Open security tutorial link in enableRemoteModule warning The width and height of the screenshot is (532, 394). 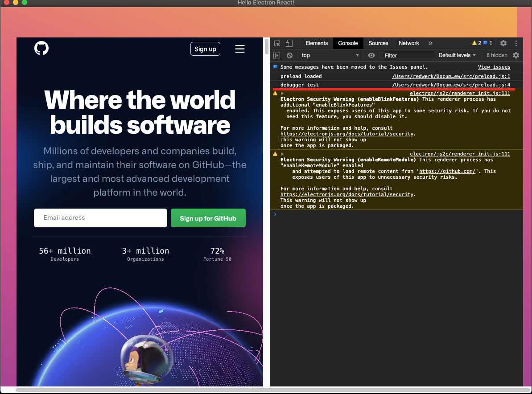[x=347, y=195]
